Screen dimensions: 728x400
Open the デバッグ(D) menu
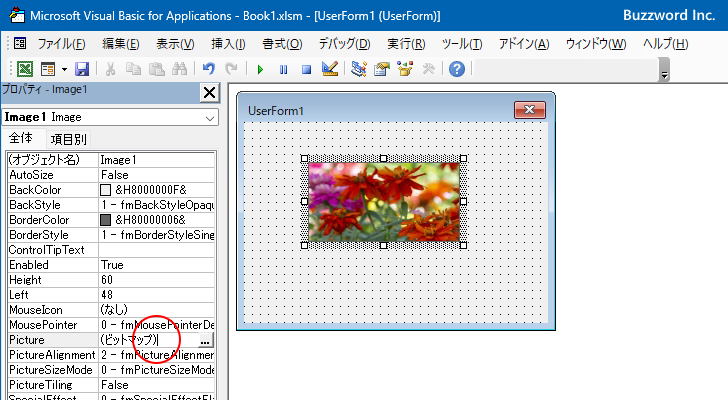344,44
